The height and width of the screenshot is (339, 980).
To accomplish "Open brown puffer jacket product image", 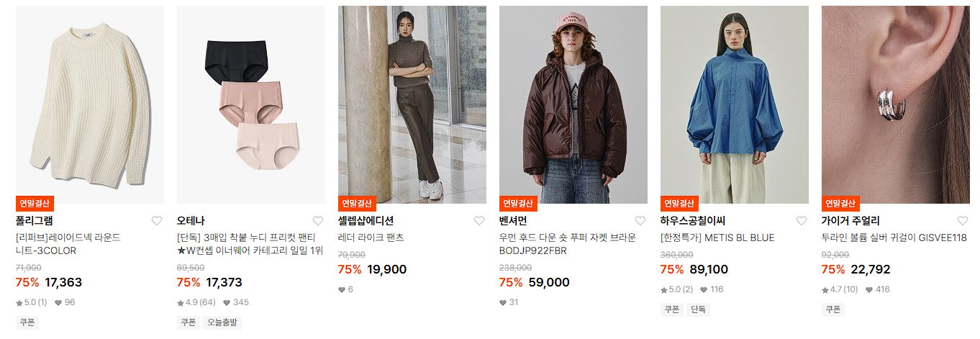I will coord(573,105).
